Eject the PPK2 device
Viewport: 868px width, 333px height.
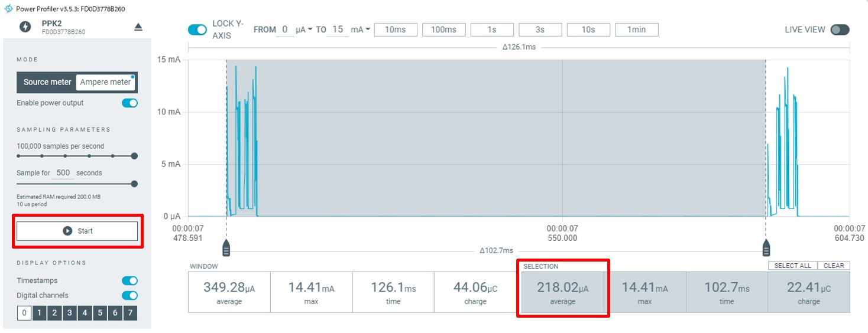click(x=138, y=27)
